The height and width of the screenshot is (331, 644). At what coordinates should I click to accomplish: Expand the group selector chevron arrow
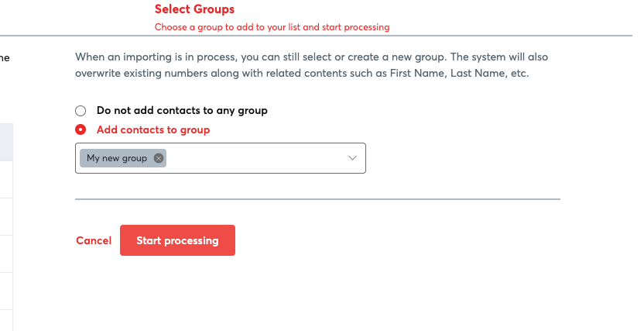tap(352, 158)
